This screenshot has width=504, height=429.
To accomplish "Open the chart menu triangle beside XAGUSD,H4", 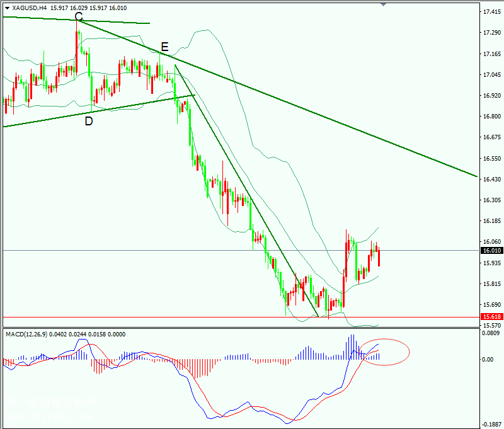I will pyautogui.click(x=7, y=8).
